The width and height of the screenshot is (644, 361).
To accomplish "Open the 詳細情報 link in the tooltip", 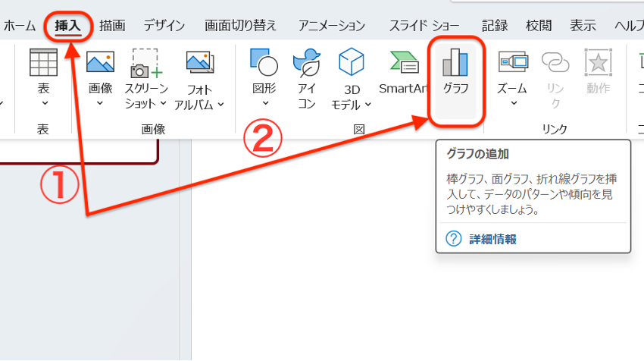I will [x=493, y=240].
